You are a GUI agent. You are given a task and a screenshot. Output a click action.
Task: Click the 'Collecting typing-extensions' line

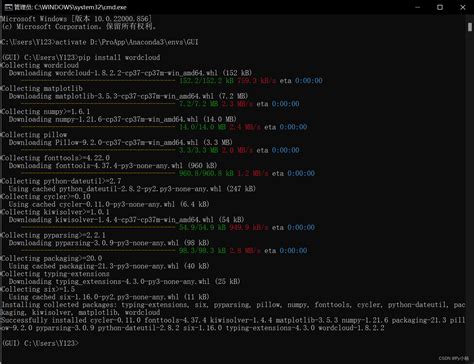(x=55, y=274)
